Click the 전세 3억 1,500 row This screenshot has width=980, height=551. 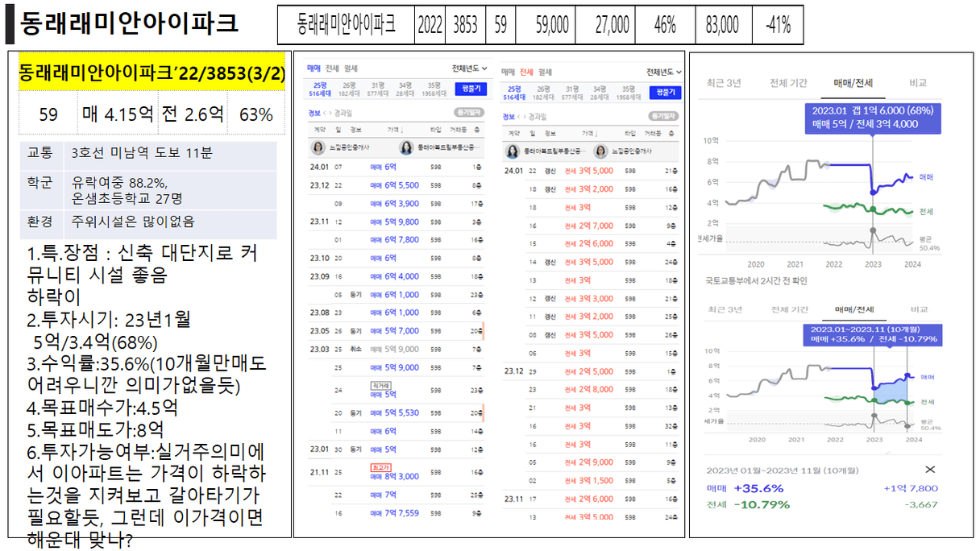click(x=592, y=480)
